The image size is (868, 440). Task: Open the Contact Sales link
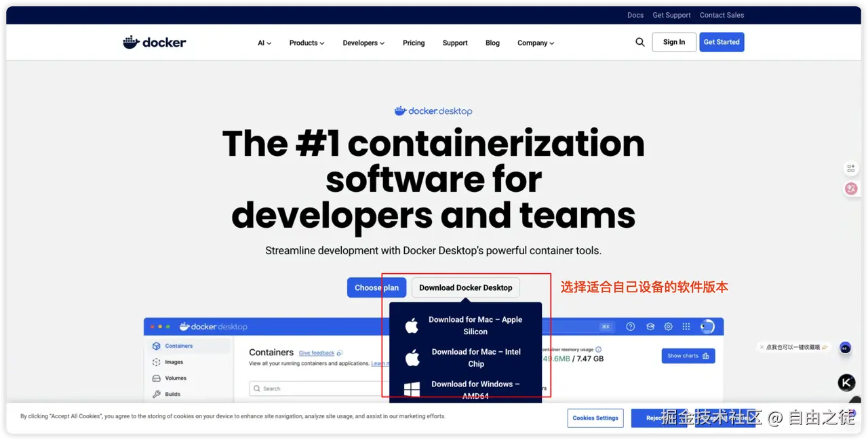point(722,15)
